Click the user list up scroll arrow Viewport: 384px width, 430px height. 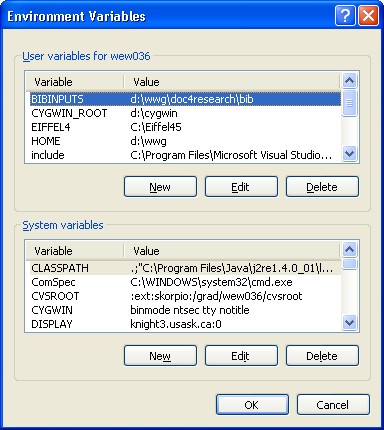(350, 80)
